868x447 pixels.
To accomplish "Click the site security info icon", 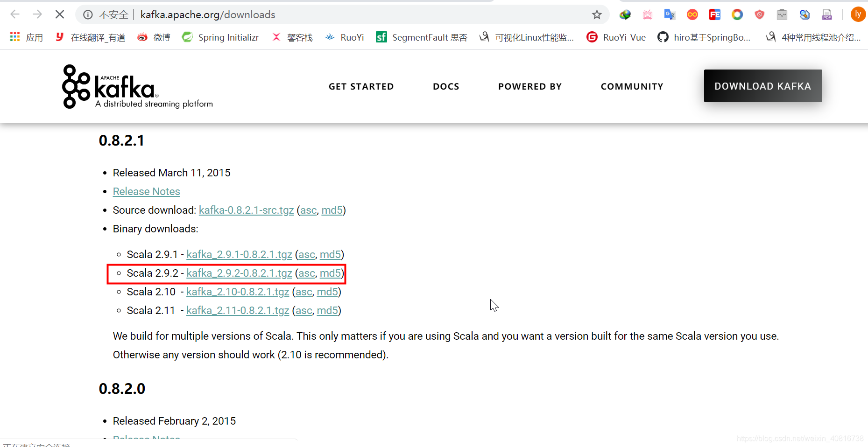I will pos(88,15).
